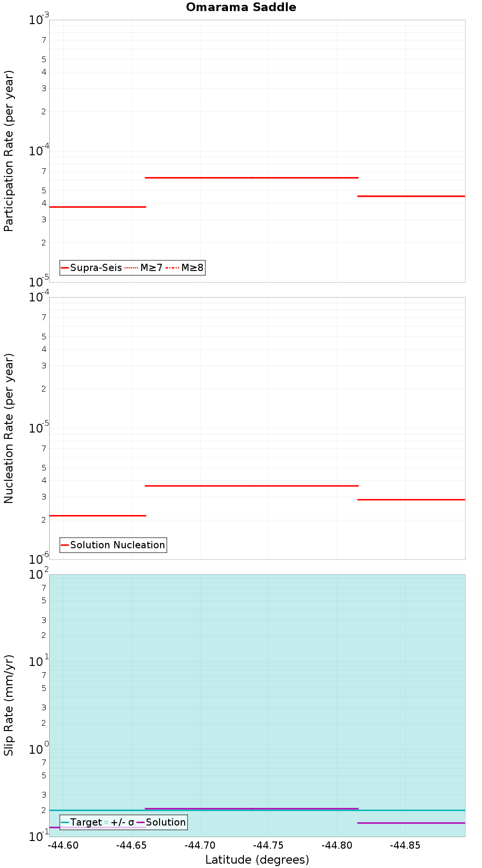Screen dimensions: 482x868
Task: Click the -44.85 latitude tick label
Action: pos(405,845)
